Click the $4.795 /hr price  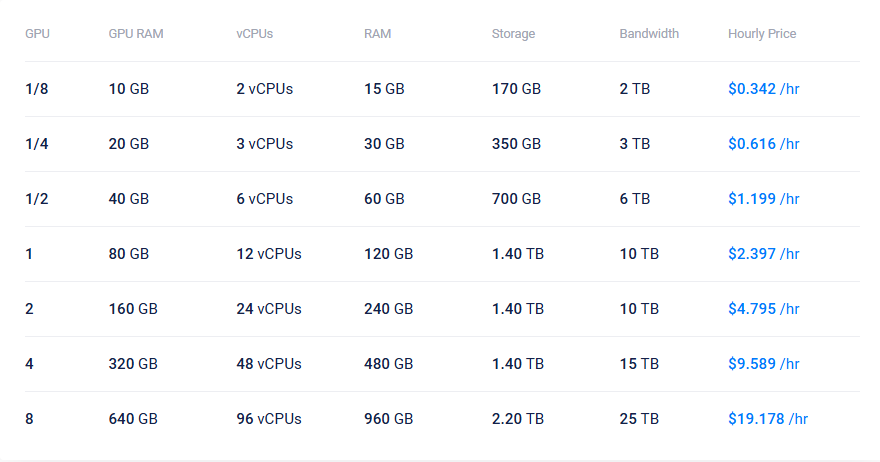763,309
